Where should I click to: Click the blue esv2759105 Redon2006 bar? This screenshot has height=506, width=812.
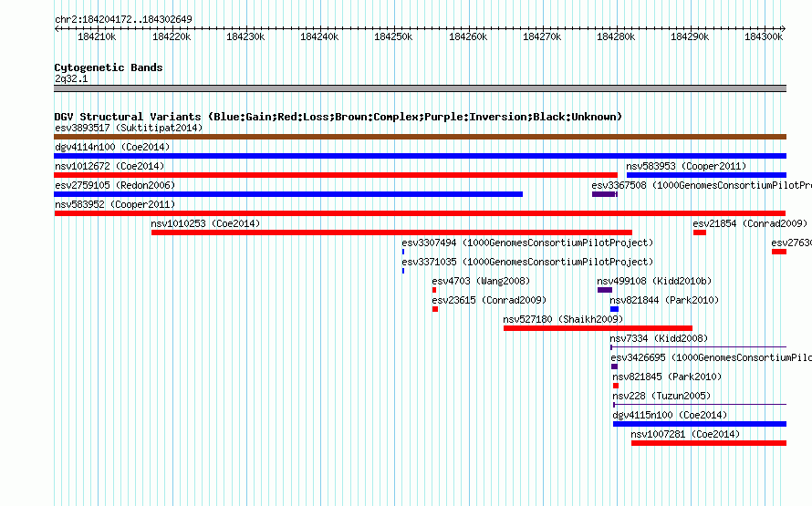click(x=288, y=194)
